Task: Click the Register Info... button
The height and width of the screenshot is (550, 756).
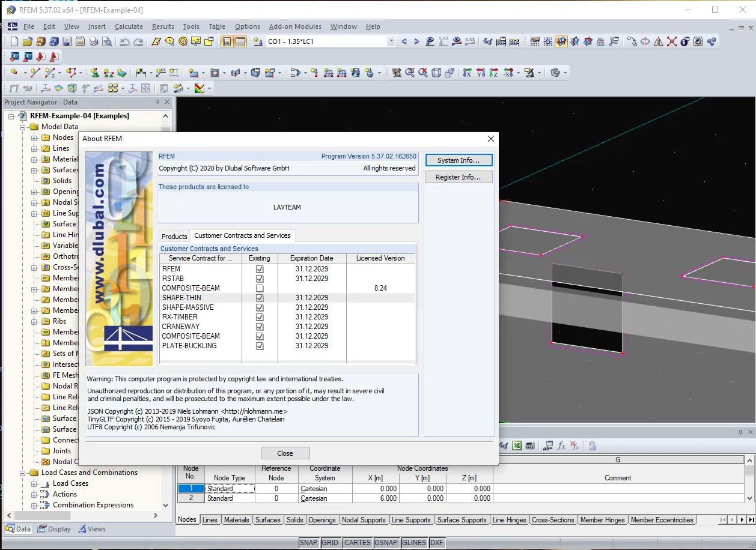Action: [459, 177]
